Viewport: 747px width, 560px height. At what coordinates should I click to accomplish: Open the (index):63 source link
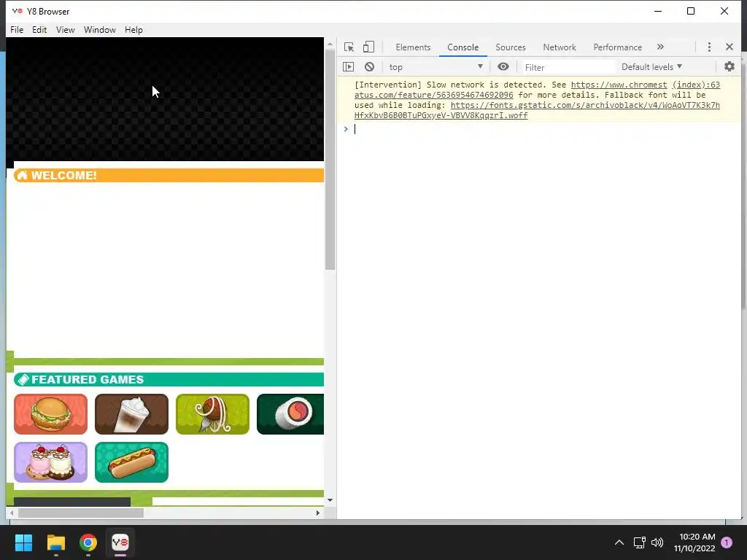696,85
